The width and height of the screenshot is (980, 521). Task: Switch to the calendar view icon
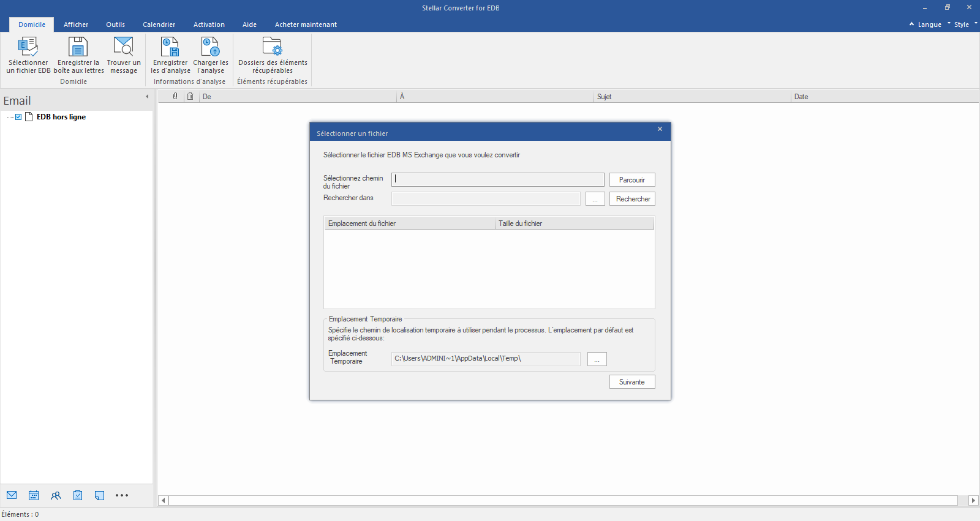tap(34, 495)
